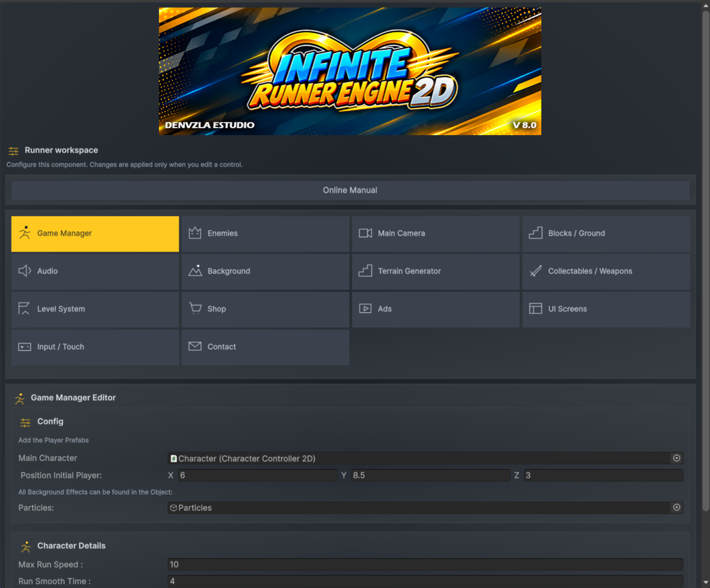The width and height of the screenshot is (710, 588).
Task: Click the Config sliders icon
Action: pyautogui.click(x=26, y=422)
